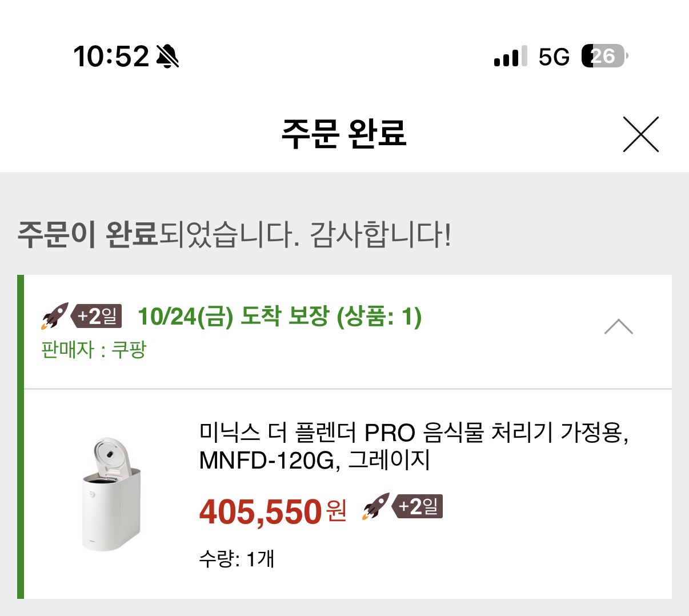Viewport: 689px width, 616px height.
Task: Tap the cellular signal bars icon
Action: [510, 57]
